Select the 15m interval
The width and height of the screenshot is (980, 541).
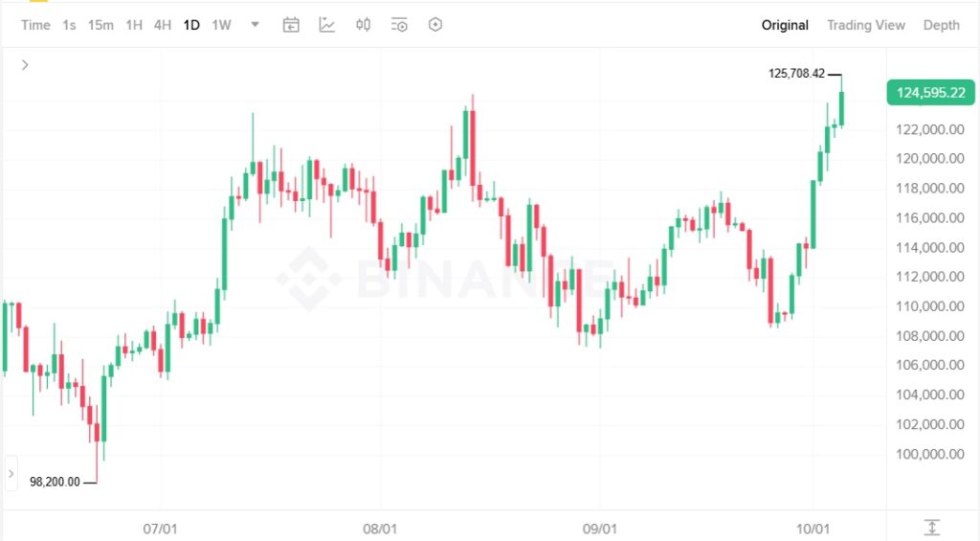[x=100, y=25]
